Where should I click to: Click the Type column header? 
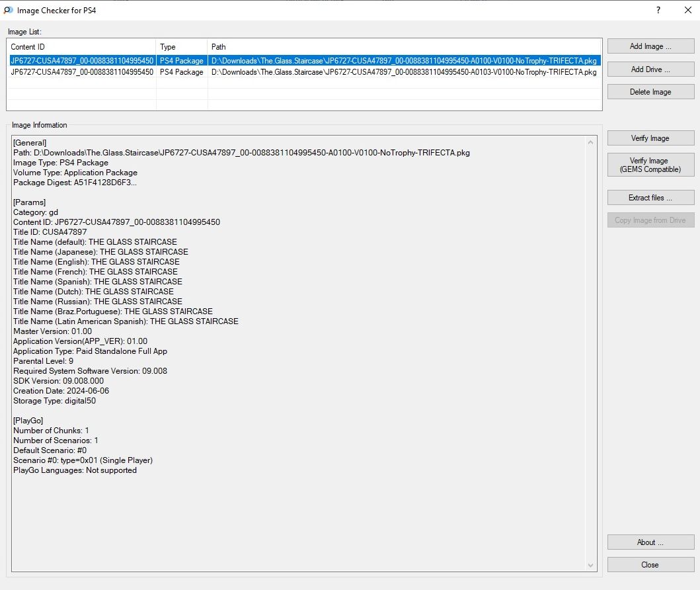pos(182,46)
